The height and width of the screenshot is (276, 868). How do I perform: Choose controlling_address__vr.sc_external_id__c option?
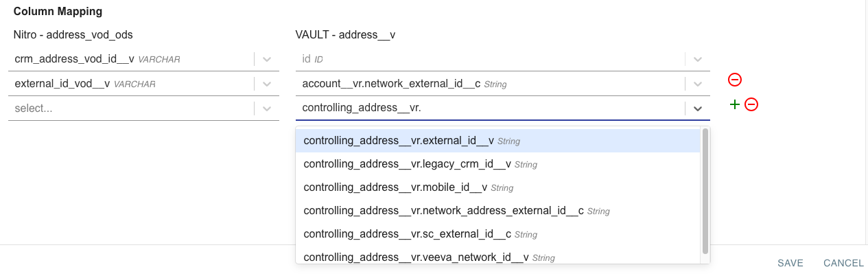point(407,234)
